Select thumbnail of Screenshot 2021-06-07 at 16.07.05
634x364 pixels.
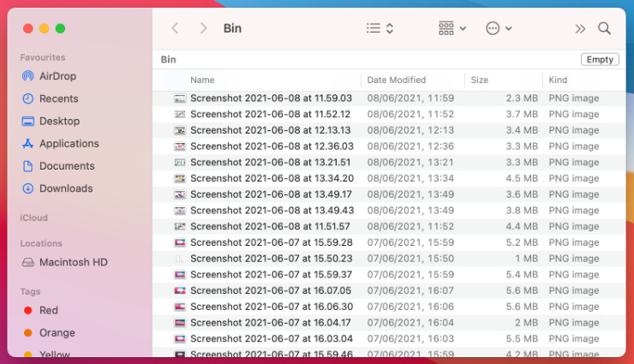[x=180, y=290]
